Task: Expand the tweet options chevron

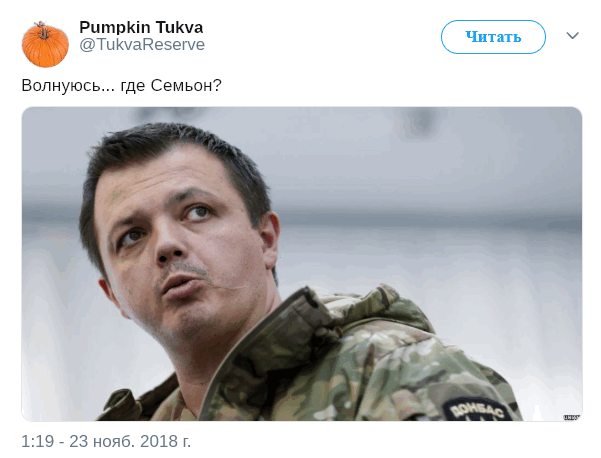Action: pos(572,36)
